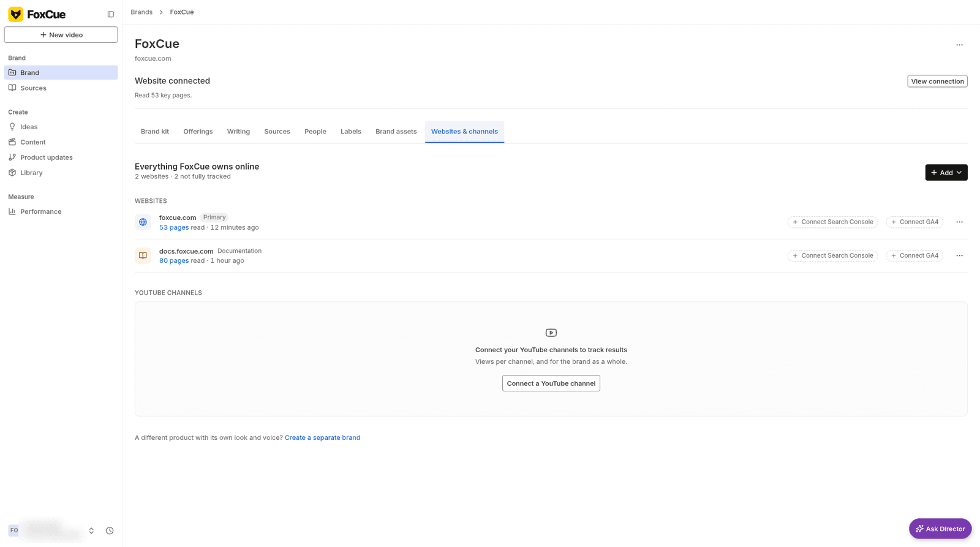Open the 53 pages link

(174, 227)
